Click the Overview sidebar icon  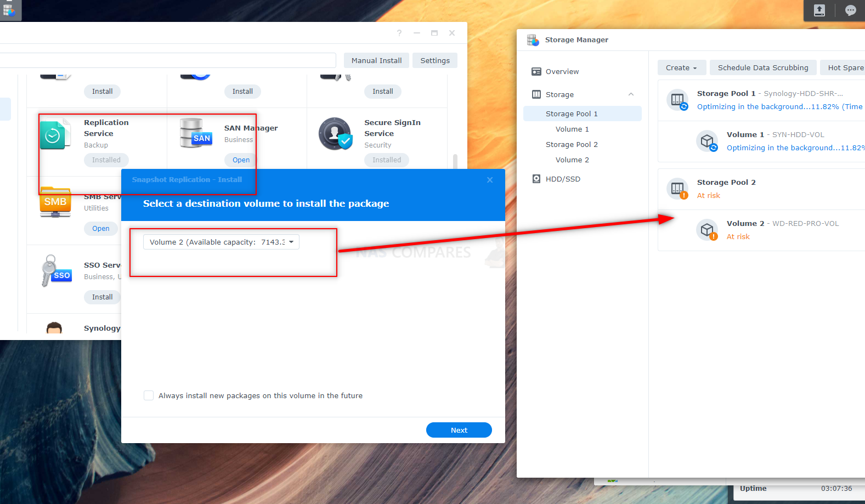coord(536,72)
